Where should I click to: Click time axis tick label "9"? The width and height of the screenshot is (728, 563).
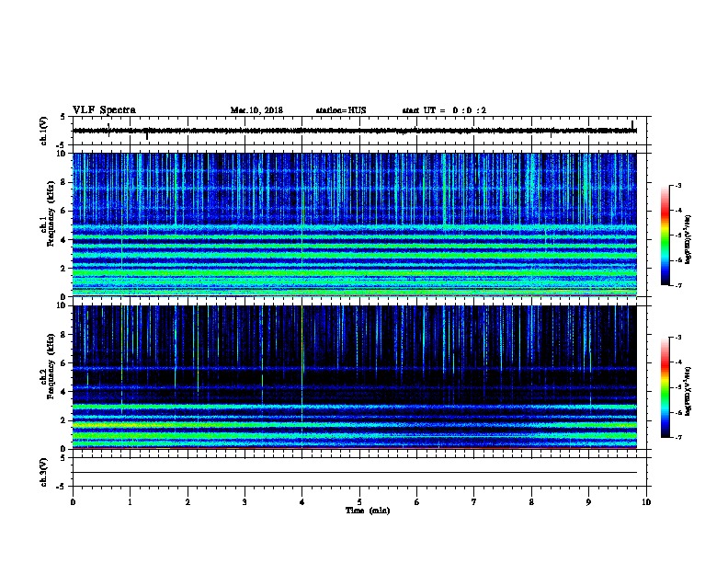point(588,502)
